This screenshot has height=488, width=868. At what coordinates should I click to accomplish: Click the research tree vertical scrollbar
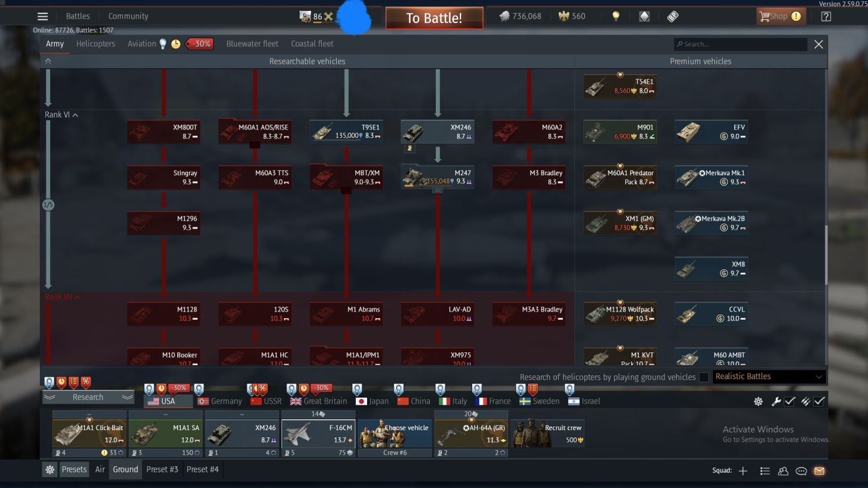point(826,255)
